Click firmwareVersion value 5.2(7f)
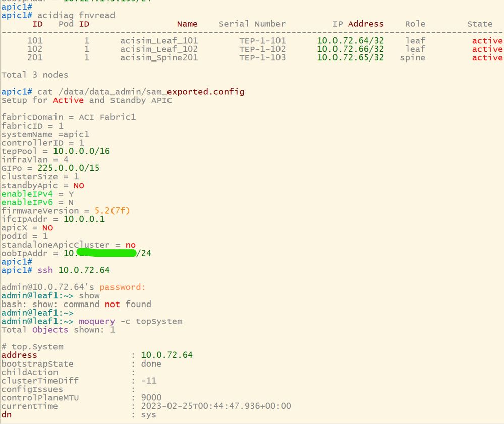This screenshot has height=424, width=504. pyautogui.click(x=112, y=211)
